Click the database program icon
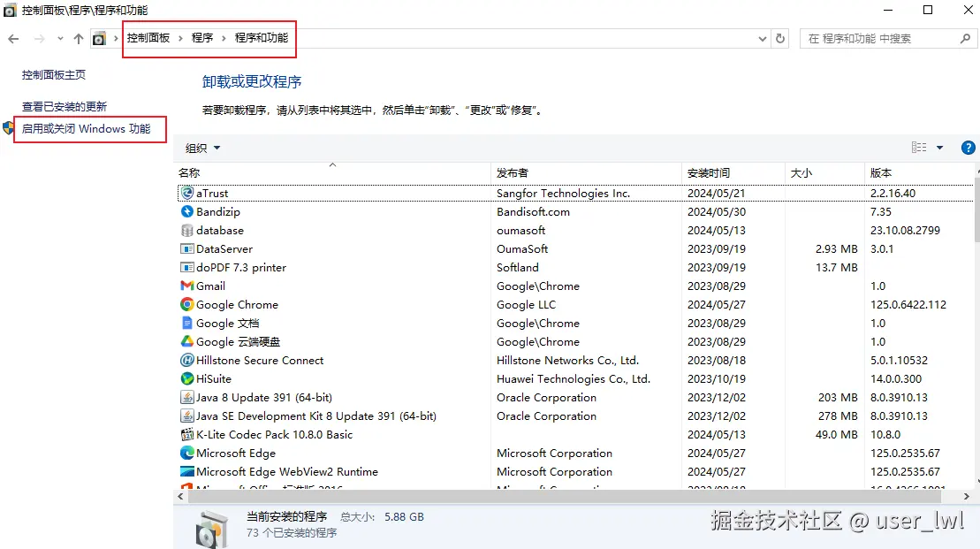Viewport: 980px width, 549px height. point(186,230)
